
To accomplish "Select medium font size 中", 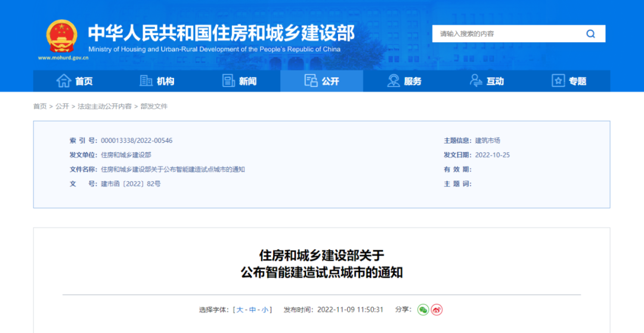I will 252,310.
